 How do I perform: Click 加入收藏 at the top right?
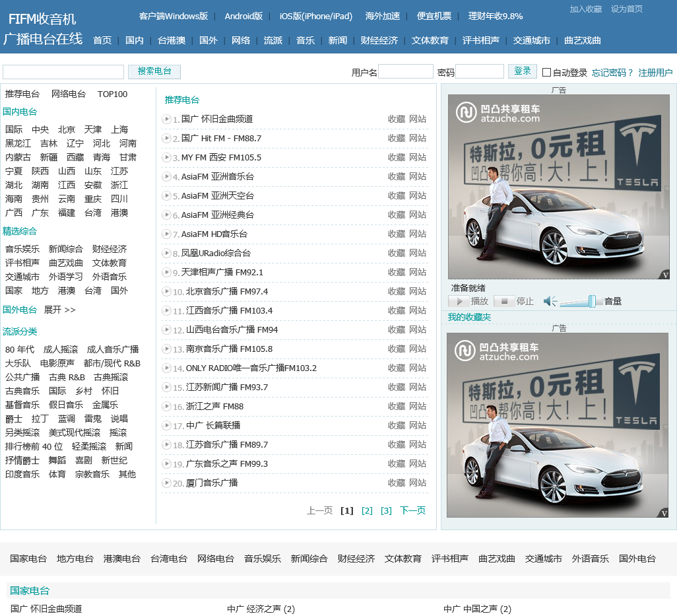(585, 9)
